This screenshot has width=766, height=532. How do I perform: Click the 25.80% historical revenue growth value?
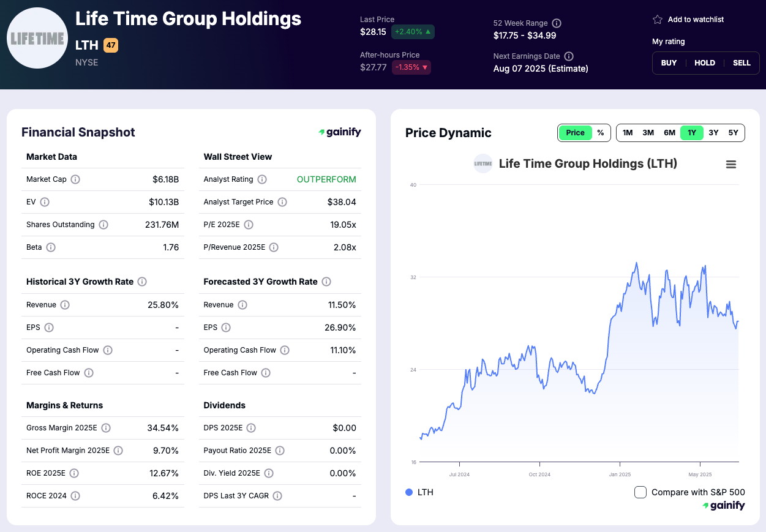[163, 305]
